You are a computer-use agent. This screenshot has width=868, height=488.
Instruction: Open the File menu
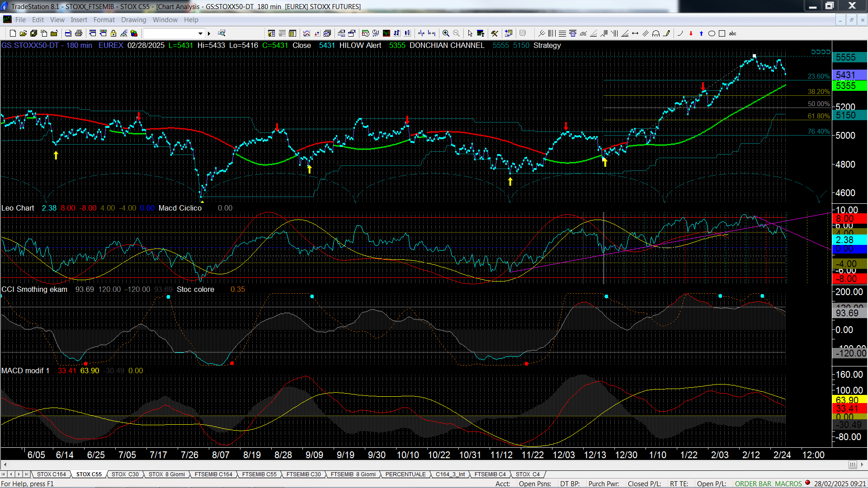tap(20, 20)
